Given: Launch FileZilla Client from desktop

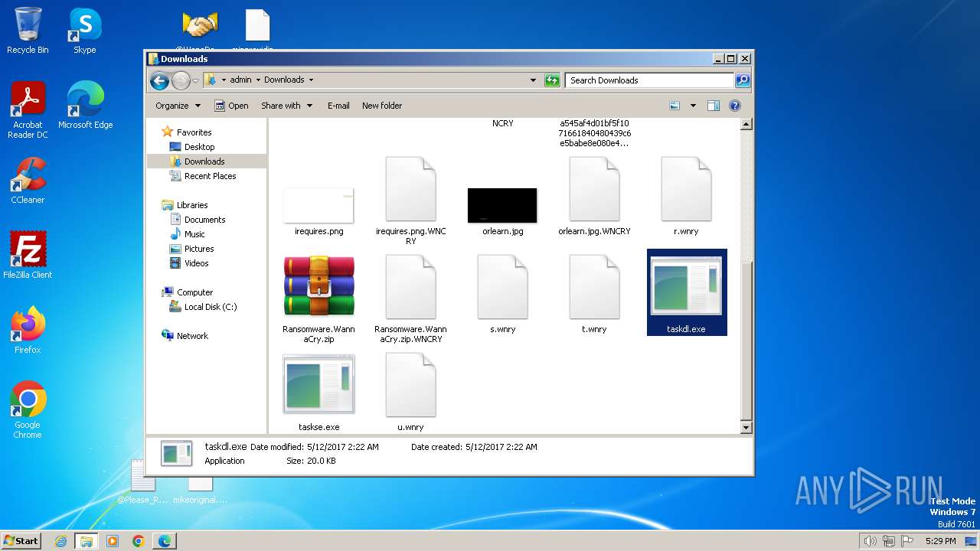Looking at the screenshot, I should coord(28,256).
